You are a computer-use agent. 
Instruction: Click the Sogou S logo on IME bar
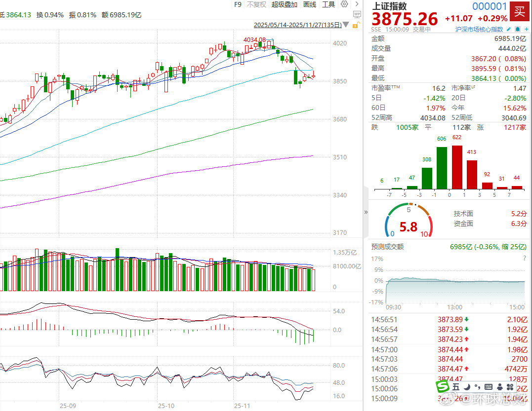(x=443, y=386)
